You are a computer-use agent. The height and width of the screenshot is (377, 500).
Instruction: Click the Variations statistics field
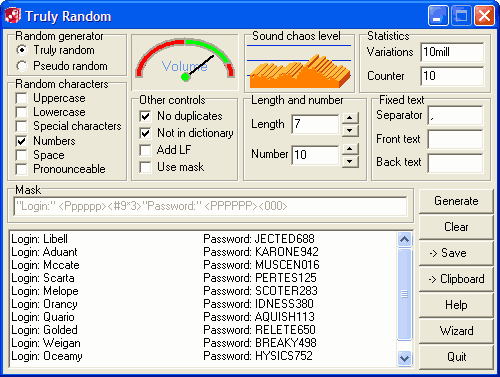coord(452,52)
